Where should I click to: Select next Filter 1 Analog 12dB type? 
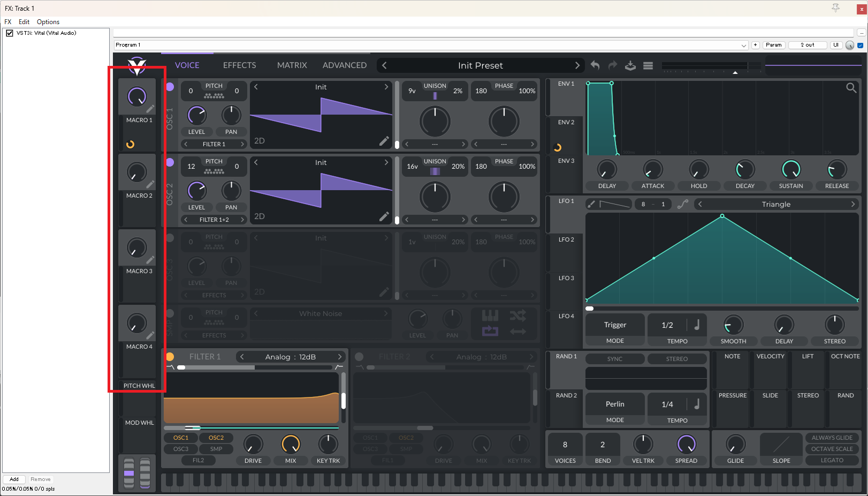(340, 357)
